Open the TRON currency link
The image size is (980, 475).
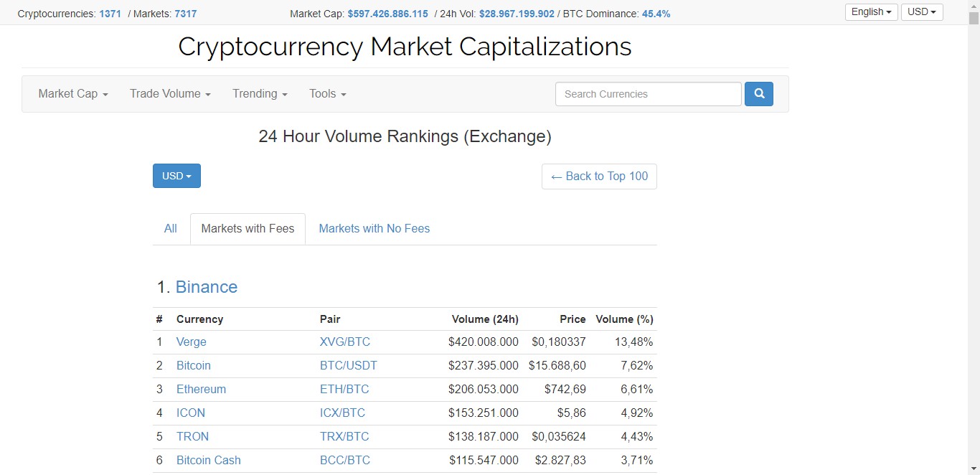[x=192, y=437]
